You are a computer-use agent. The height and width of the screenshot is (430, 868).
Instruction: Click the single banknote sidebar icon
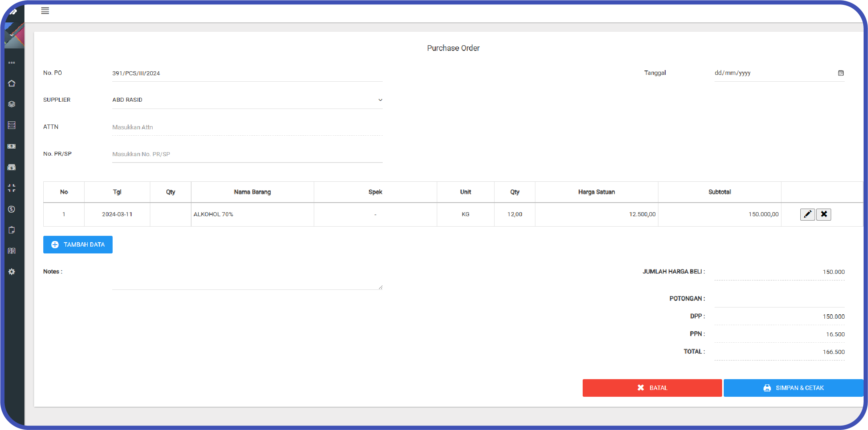coord(12,146)
